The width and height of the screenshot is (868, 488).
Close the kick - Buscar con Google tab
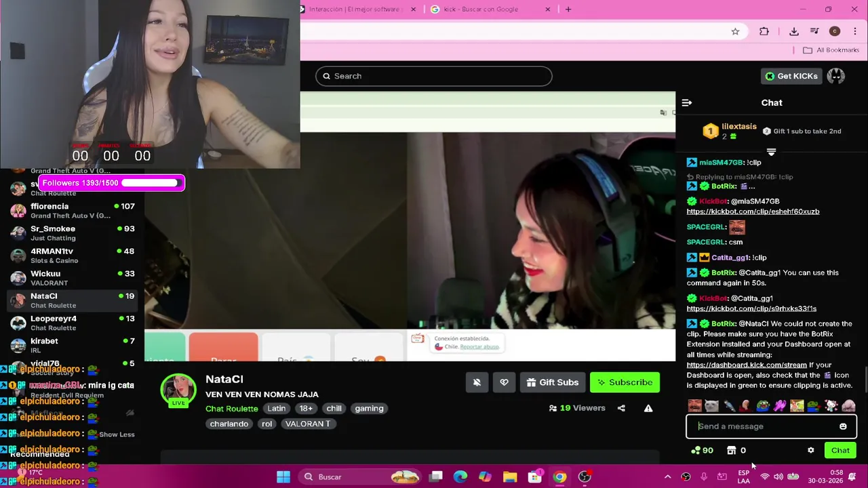pyautogui.click(x=548, y=9)
